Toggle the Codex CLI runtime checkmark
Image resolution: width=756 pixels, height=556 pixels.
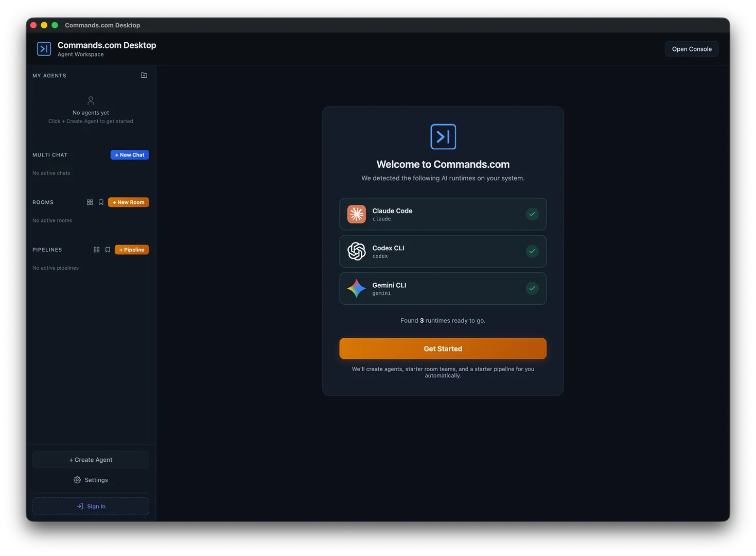pos(532,251)
